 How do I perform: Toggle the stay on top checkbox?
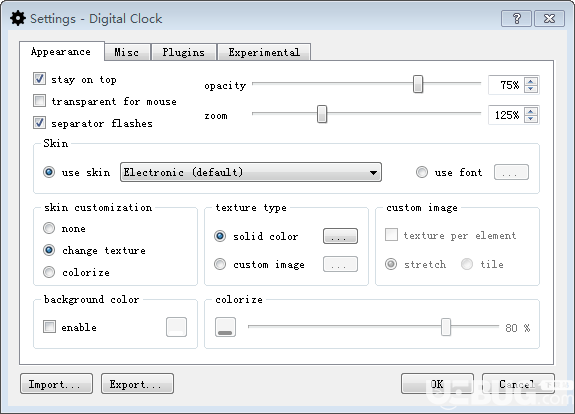tap(39, 79)
